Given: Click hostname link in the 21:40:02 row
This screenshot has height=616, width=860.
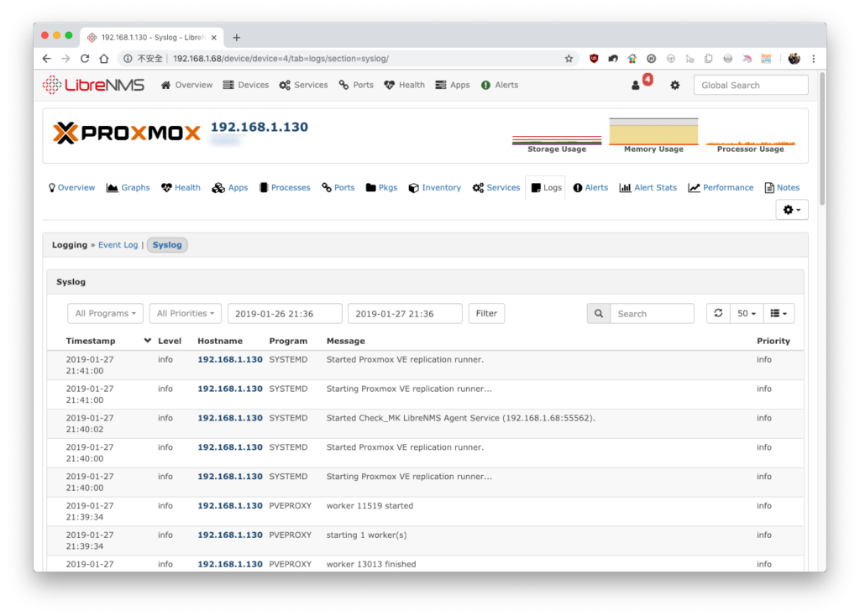Looking at the screenshot, I should [230, 418].
